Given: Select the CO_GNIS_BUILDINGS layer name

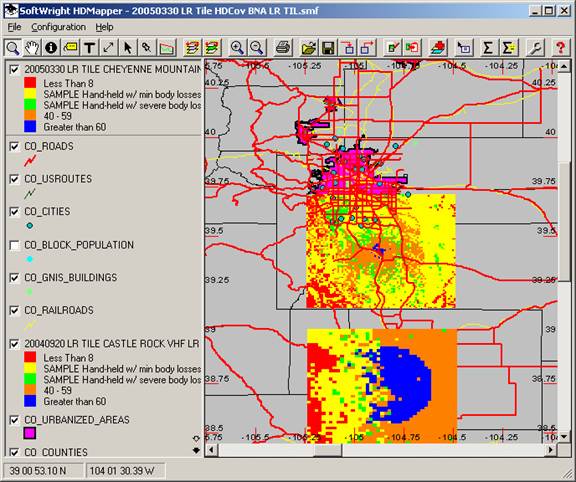Looking at the screenshot, I should coord(71,277).
